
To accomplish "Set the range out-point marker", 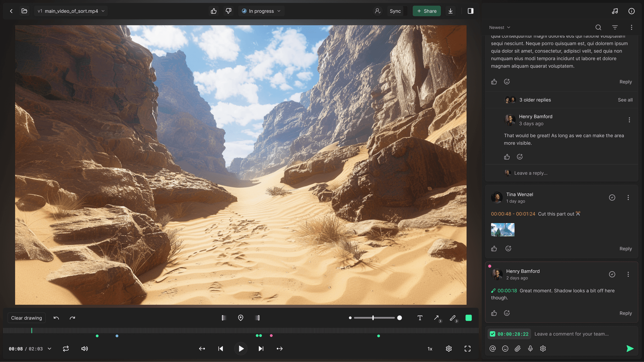I will [x=257, y=318].
